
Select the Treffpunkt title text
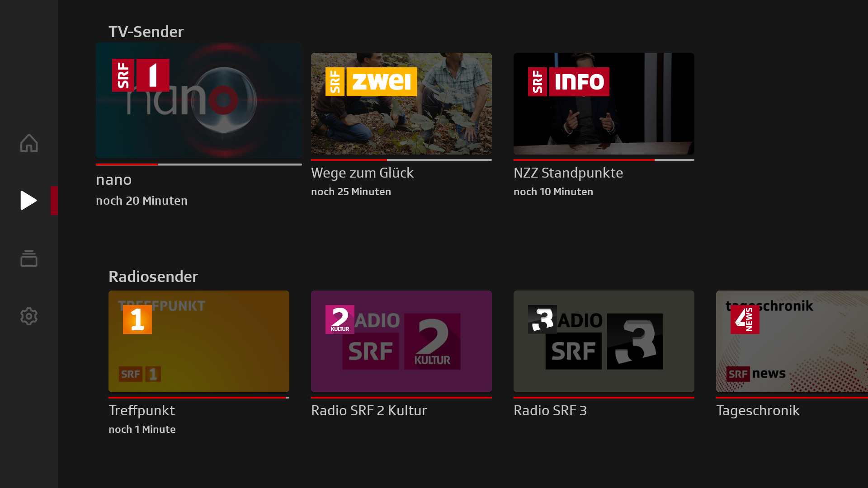[142, 410]
